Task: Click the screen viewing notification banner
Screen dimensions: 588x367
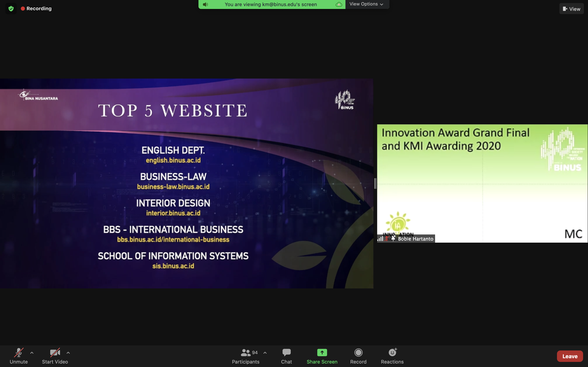Action: 271,4
